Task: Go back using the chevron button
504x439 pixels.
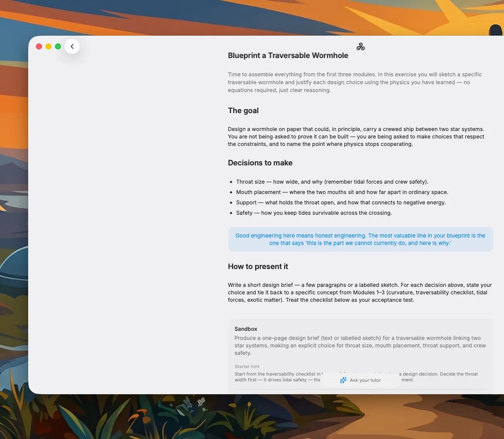Action: pos(72,46)
